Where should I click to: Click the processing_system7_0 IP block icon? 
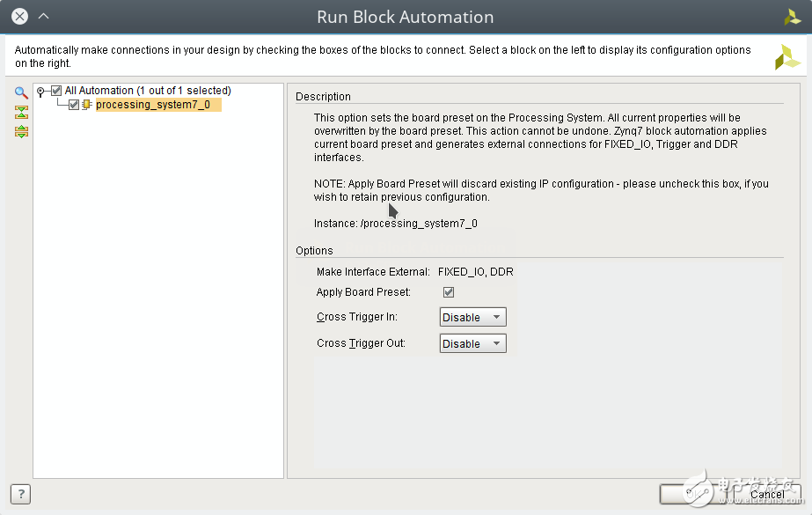point(87,105)
